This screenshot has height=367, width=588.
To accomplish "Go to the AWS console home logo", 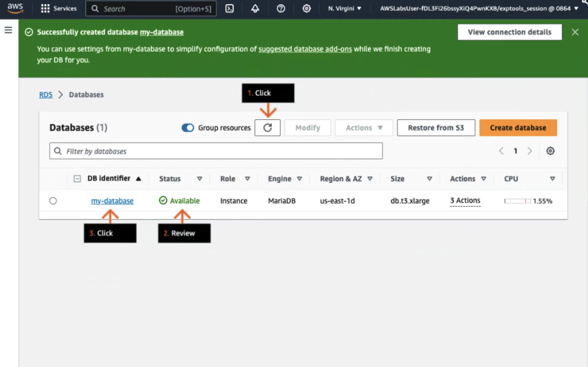I will tap(15, 8).
